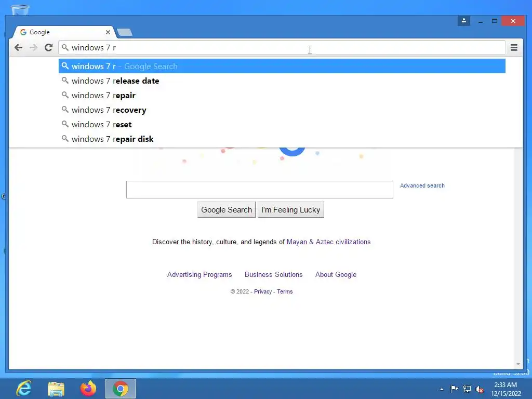Click the Chrome forward arrow
The image size is (532, 399).
(x=33, y=47)
